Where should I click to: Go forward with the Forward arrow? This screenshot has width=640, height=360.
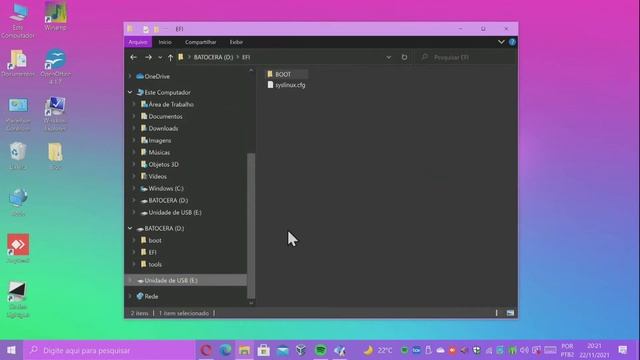pos(148,57)
